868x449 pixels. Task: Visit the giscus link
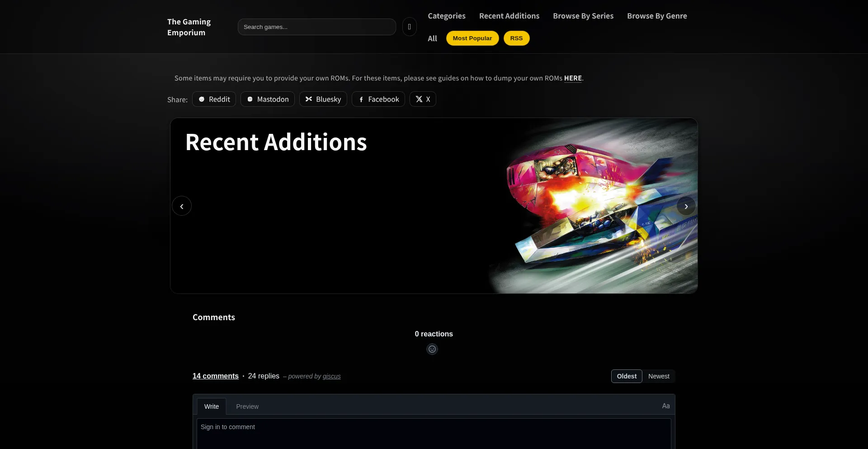coord(332,376)
